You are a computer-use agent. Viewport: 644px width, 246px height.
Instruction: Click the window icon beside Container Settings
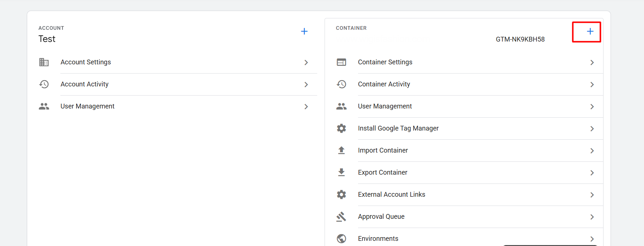[341, 62]
